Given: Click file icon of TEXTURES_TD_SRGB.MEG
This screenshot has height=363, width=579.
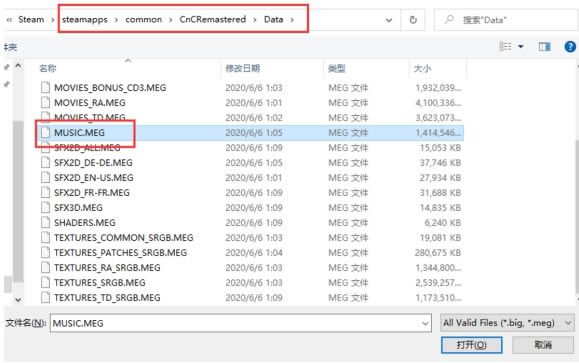Looking at the screenshot, I should coord(45,297).
